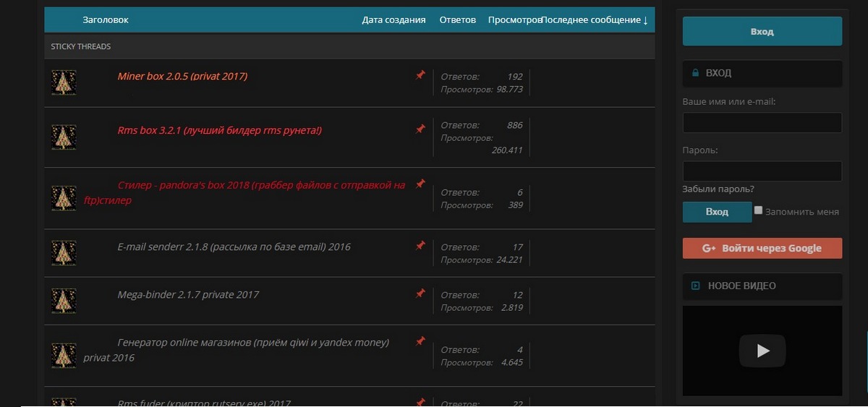Image resolution: width=868 pixels, height=407 pixels.
Task: Click the pin icon on Rms box 3.2.1 thread
Action: pos(420,129)
